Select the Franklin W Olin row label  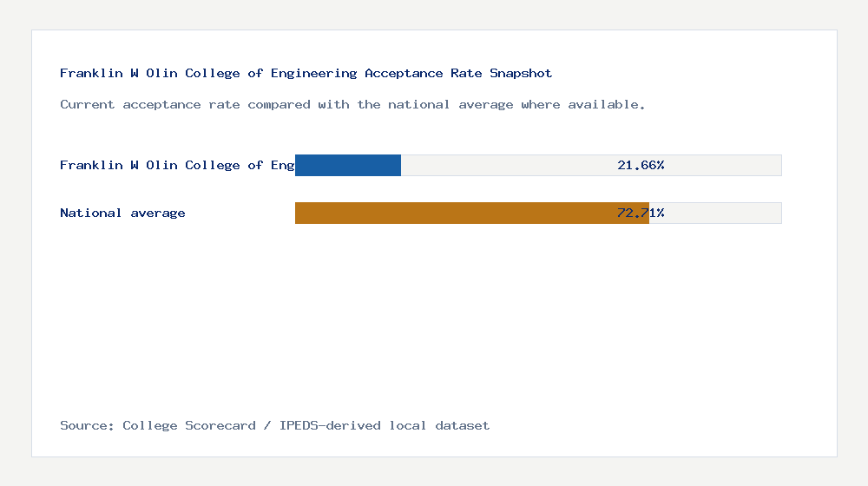point(177,165)
